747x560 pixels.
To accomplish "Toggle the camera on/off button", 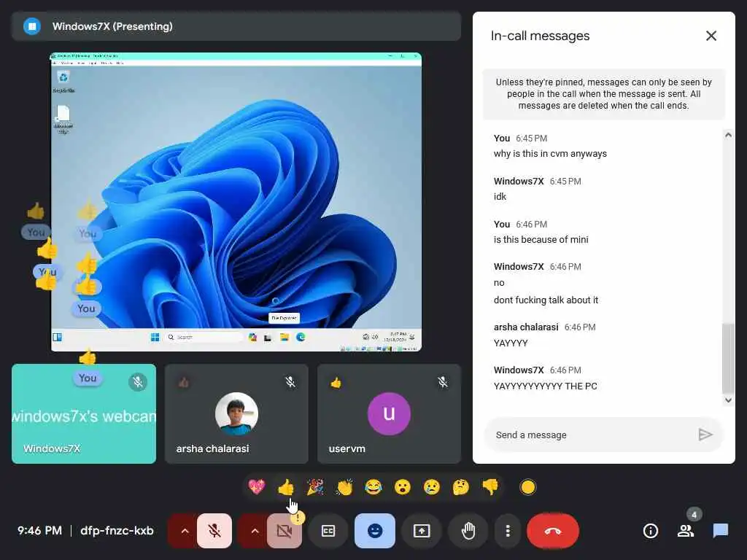I will pyautogui.click(x=285, y=531).
